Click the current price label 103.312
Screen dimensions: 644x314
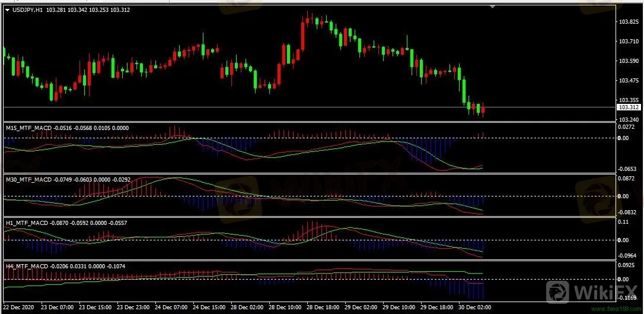click(629, 107)
